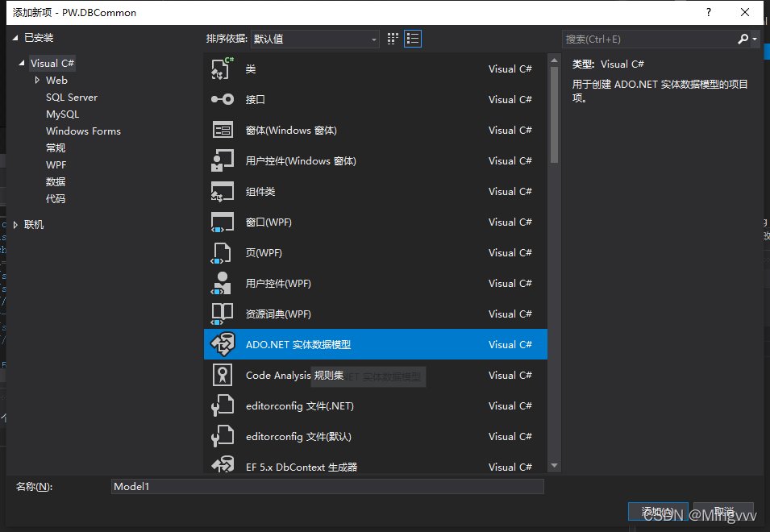Viewport: 770px width, 532px height.
Task: Focus the 搜索(Ctrl+E) search box
Action: 649,39
